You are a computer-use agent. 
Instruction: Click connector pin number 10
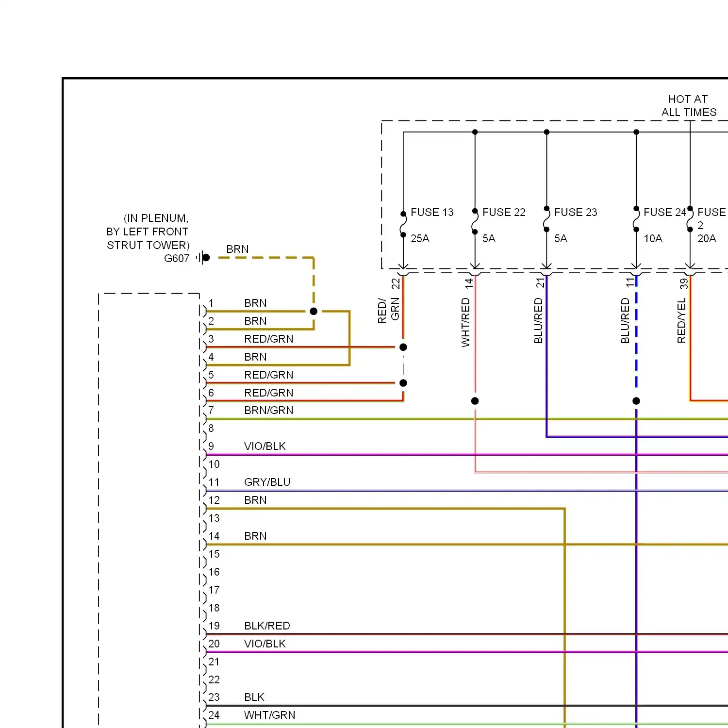pos(214,464)
